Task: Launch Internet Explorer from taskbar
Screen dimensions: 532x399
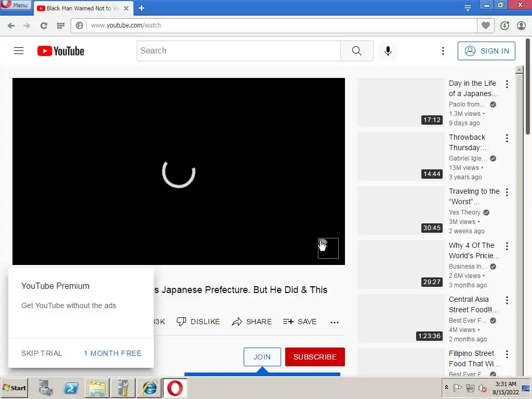Action: [x=149, y=388]
